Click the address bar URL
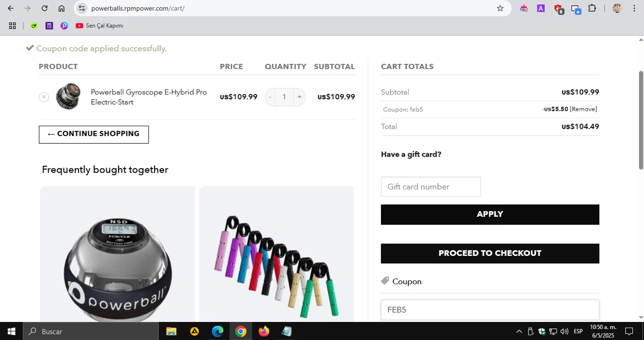 [138, 8]
